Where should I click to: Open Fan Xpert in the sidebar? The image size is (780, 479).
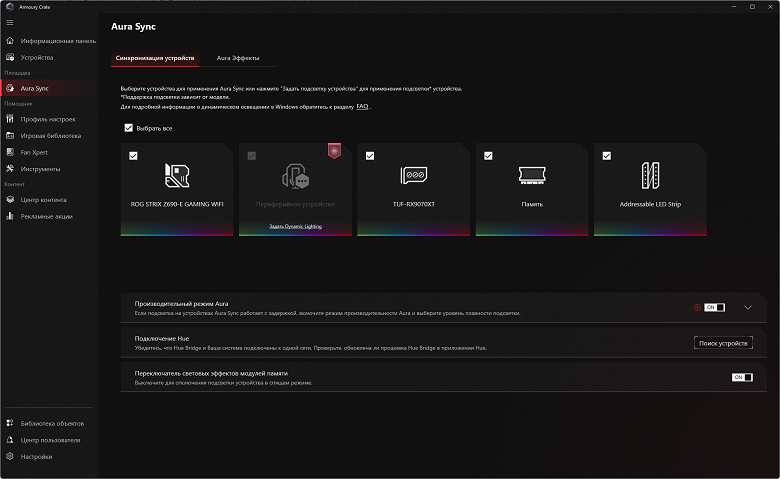coord(34,152)
